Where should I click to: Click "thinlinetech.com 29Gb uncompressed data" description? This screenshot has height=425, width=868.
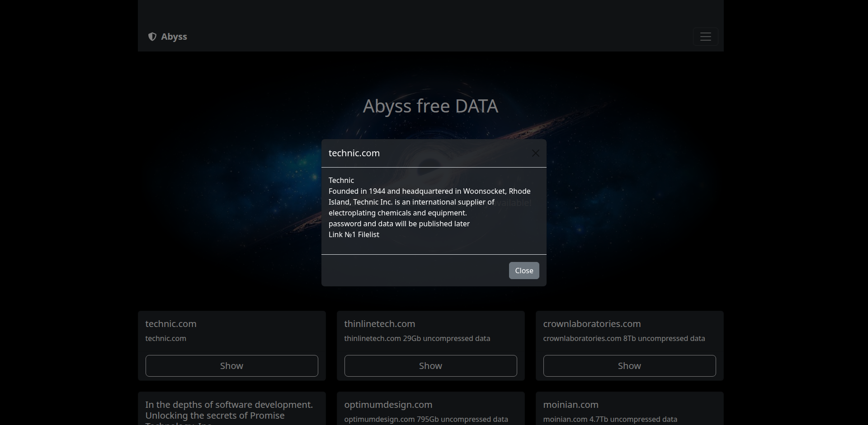point(417,338)
